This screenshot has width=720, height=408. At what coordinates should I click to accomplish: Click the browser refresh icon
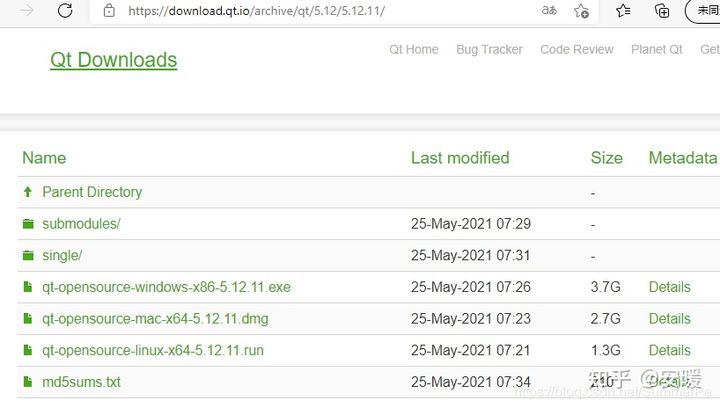tap(65, 11)
